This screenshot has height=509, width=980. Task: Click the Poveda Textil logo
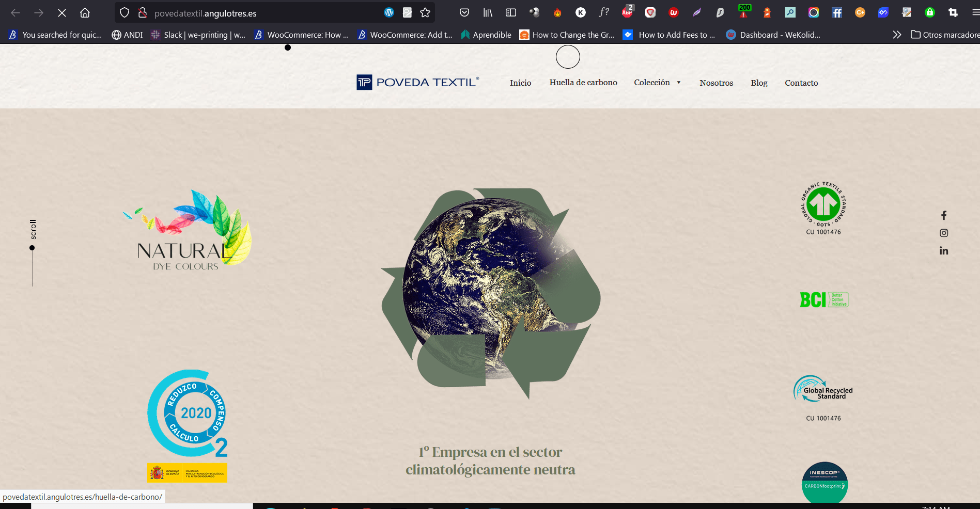417,82
